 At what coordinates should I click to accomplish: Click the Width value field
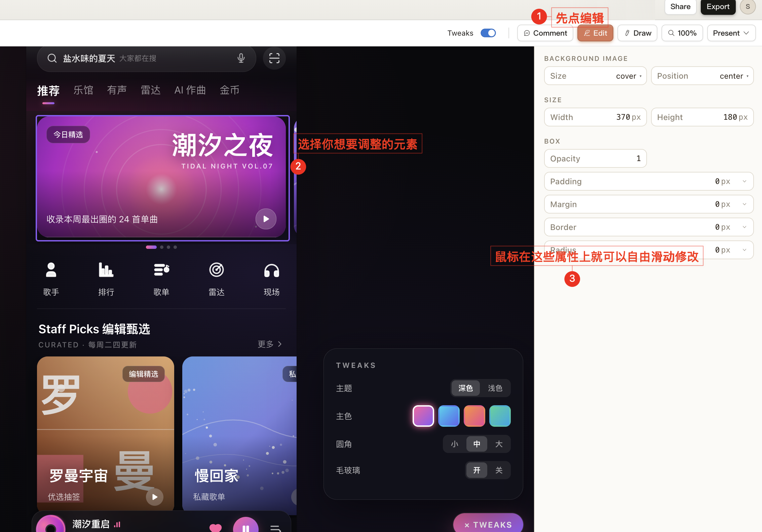pyautogui.click(x=624, y=117)
